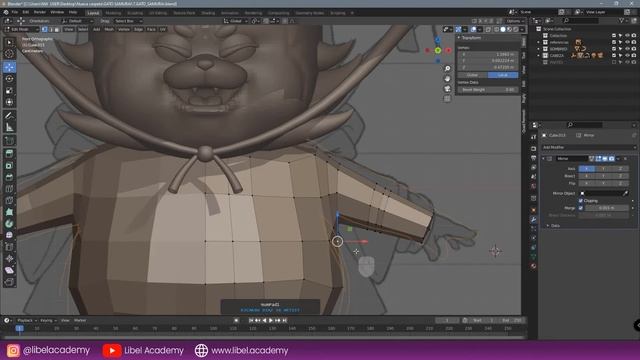
Task: Open the Render properties tab icon
Action: click(533, 149)
